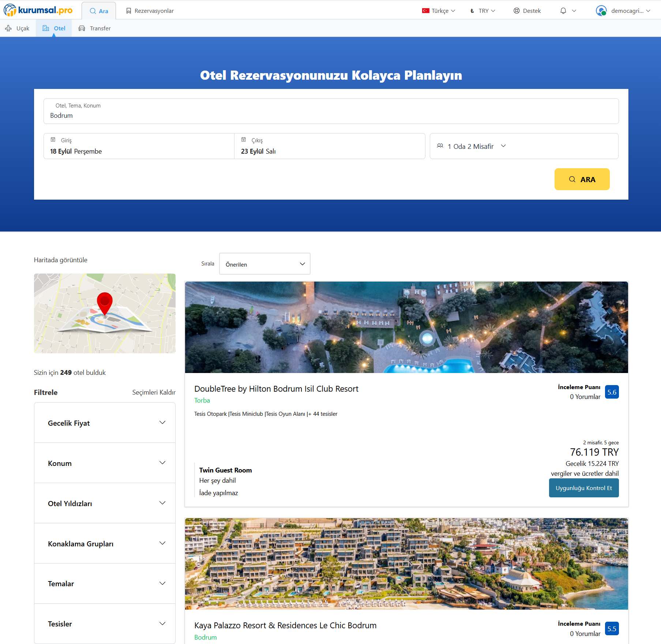
Task: Open the 1 Oda 2 Misafir selector
Action: pos(524,146)
